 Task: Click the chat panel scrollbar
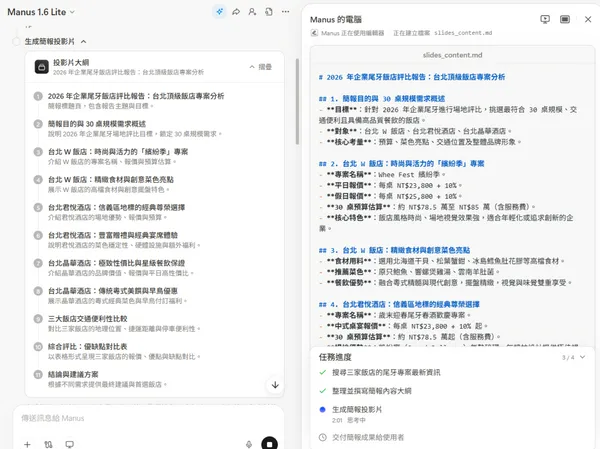[297, 101]
